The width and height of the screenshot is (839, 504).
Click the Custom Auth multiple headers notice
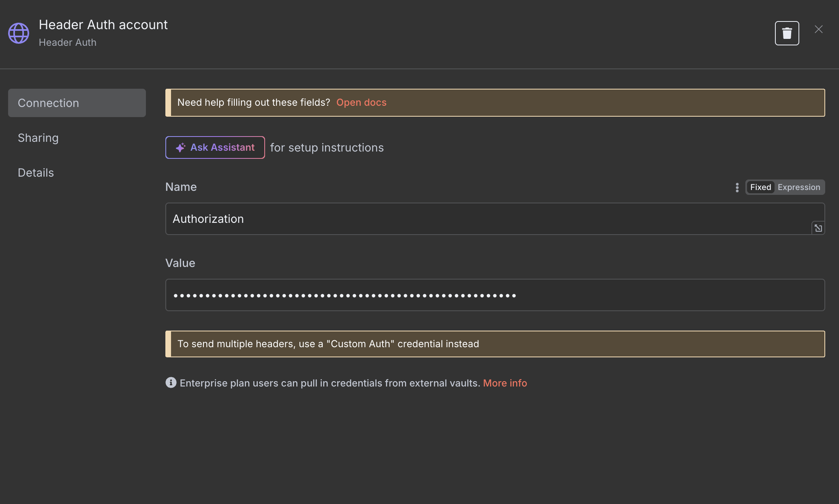[495, 344]
